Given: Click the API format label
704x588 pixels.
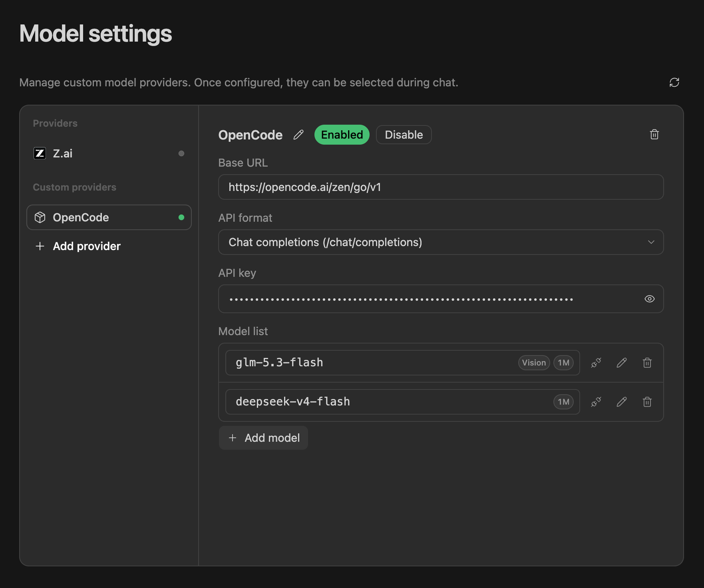Looking at the screenshot, I should click(245, 218).
